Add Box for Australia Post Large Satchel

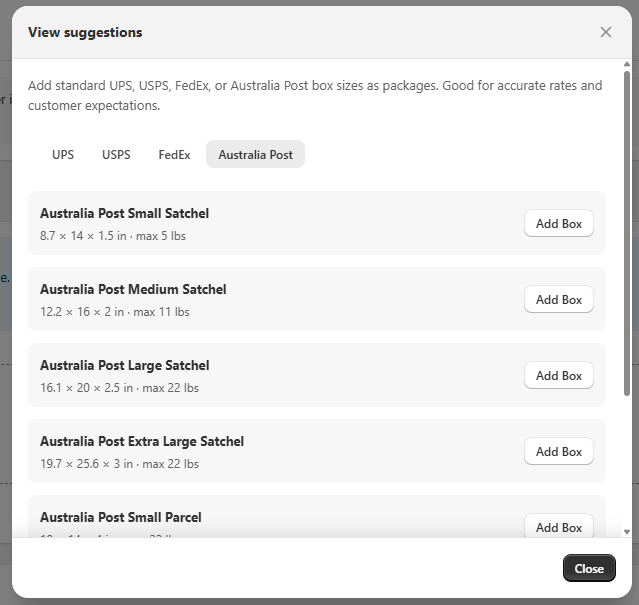(558, 376)
